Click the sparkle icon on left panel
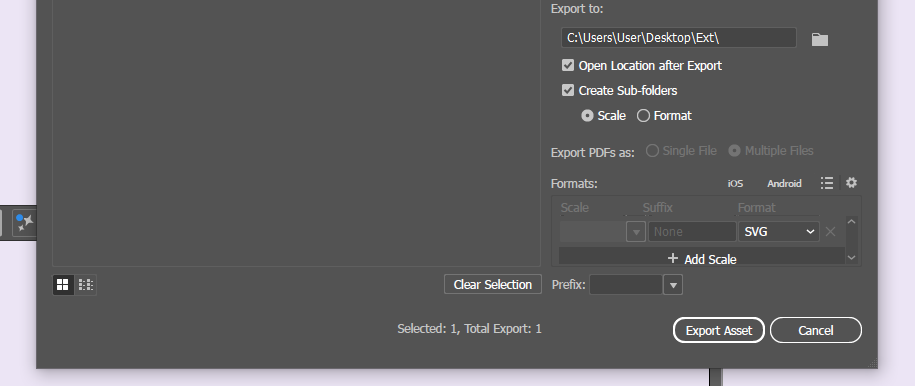This screenshot has height=386, width=915. click(25, 222)
